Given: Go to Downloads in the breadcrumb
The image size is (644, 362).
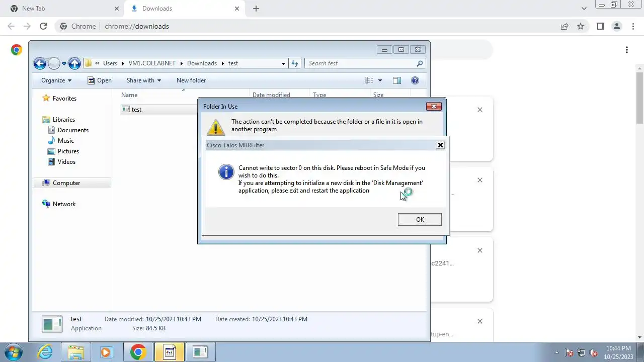Looking at the screenshot, I should pyautogui.click(x=202, y=63).
